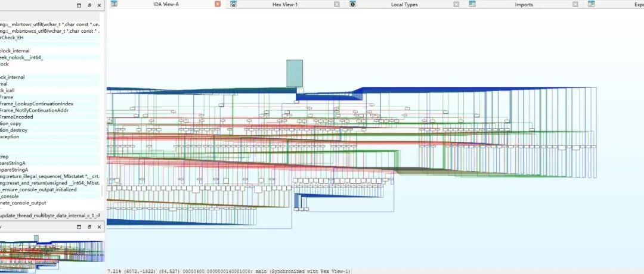Select the FrameEncoded function row

pos(49,117)
